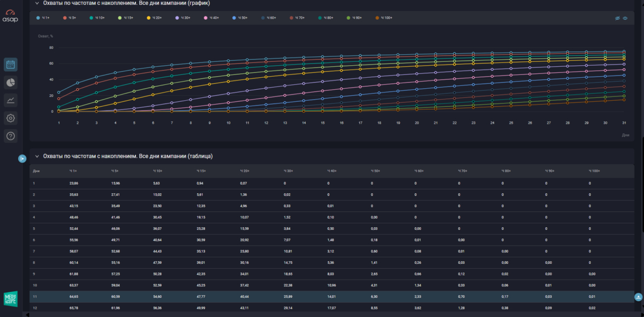Click the Mediascope logo
Screen dimensions: 644x317
[10, 298]
